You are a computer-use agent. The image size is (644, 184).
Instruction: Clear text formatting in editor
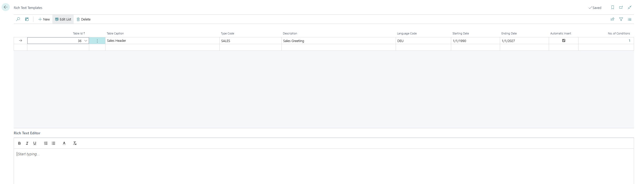pos(75,143)
